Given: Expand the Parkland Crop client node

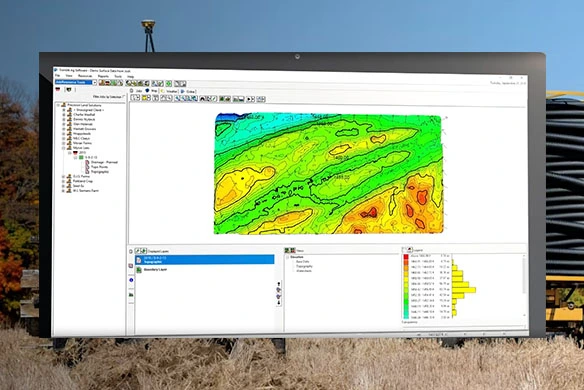Looking at the screenshot, I should (64, 181).
